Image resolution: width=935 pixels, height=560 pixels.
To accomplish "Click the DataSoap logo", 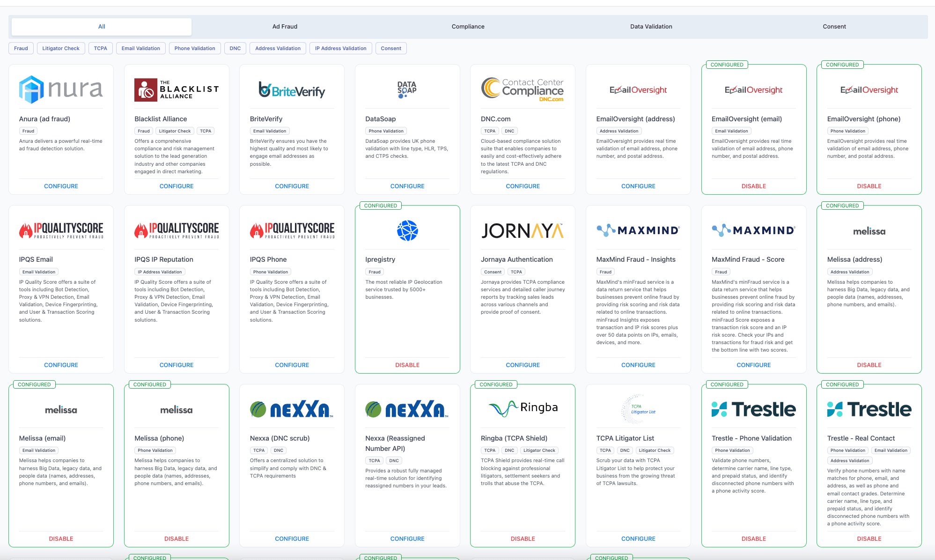I will coord(407,89).
